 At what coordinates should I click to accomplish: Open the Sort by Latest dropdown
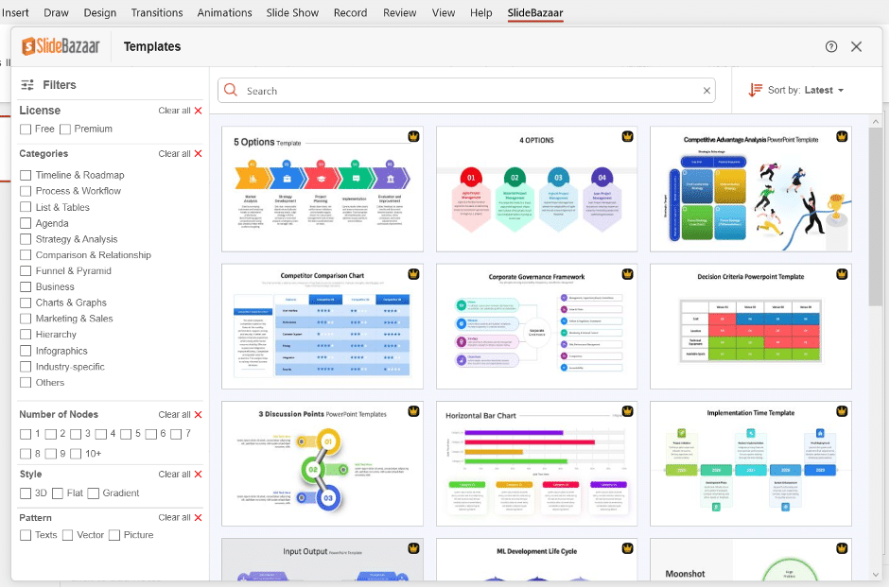[x=807, y=90]
